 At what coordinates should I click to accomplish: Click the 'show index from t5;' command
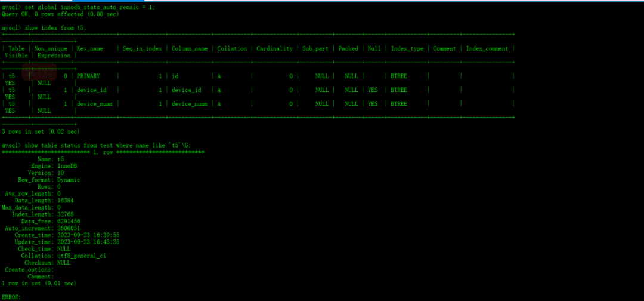click(x=55, y=28)
